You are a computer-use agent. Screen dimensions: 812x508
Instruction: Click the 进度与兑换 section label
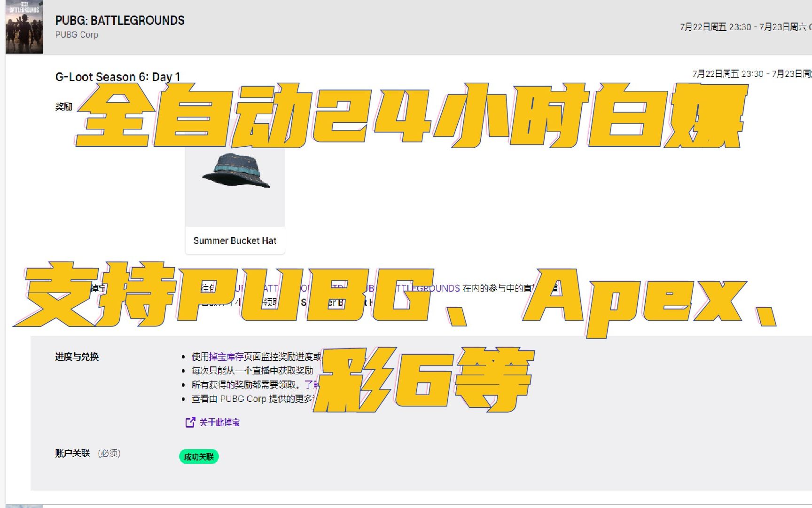pyautogui.click(x=77, y=357)
